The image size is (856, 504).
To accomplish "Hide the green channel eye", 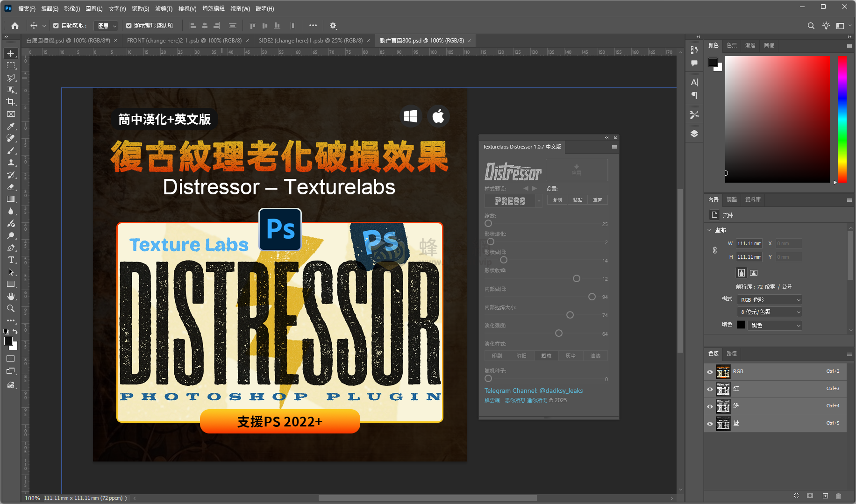I will tap(710, 406).
